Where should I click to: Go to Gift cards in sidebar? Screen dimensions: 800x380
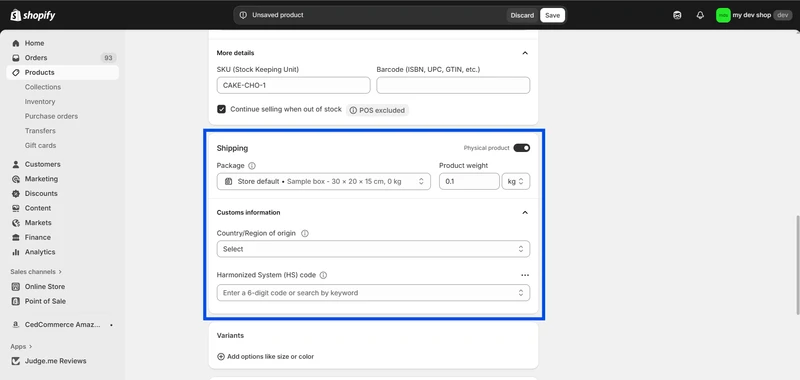[41, 145]
